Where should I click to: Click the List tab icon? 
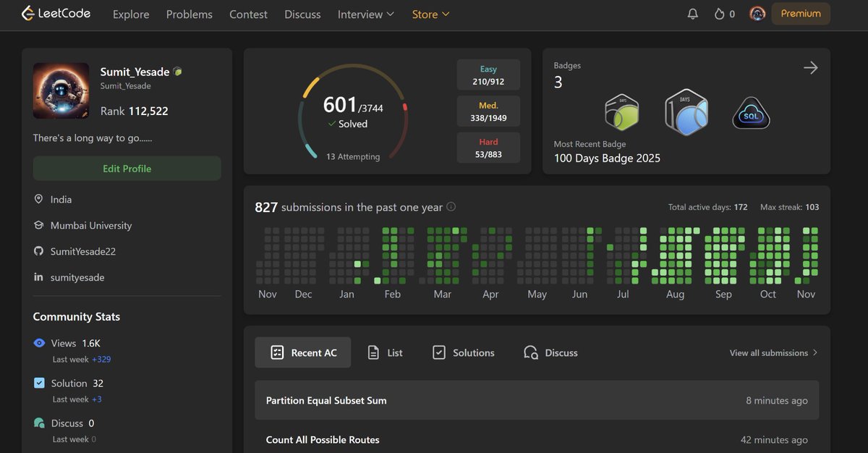[373, 352]
